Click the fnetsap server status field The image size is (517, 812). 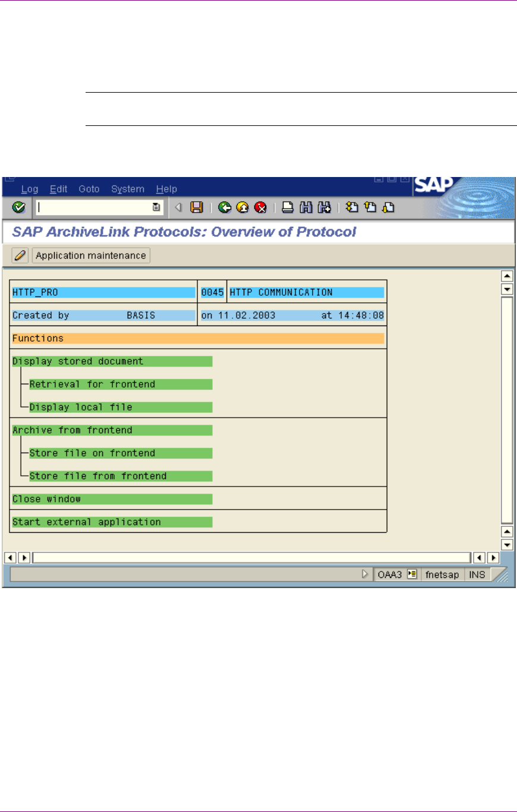click(442, 575)
